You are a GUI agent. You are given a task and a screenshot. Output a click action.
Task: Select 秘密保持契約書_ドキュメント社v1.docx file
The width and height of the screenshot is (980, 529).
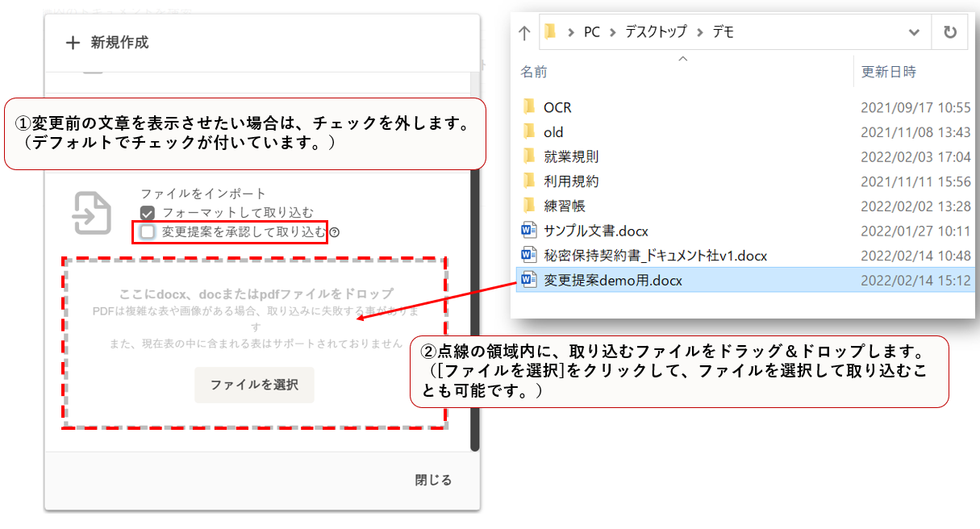point(655,256)
